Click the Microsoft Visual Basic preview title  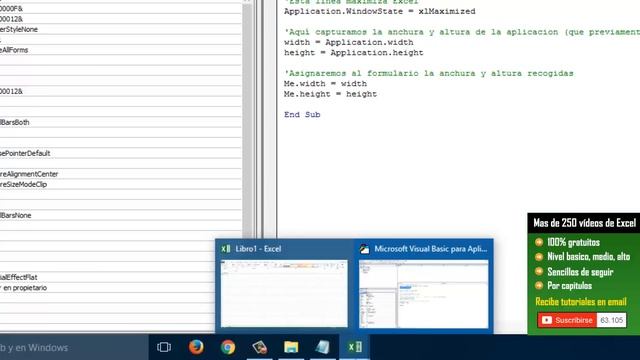[431, 249]
